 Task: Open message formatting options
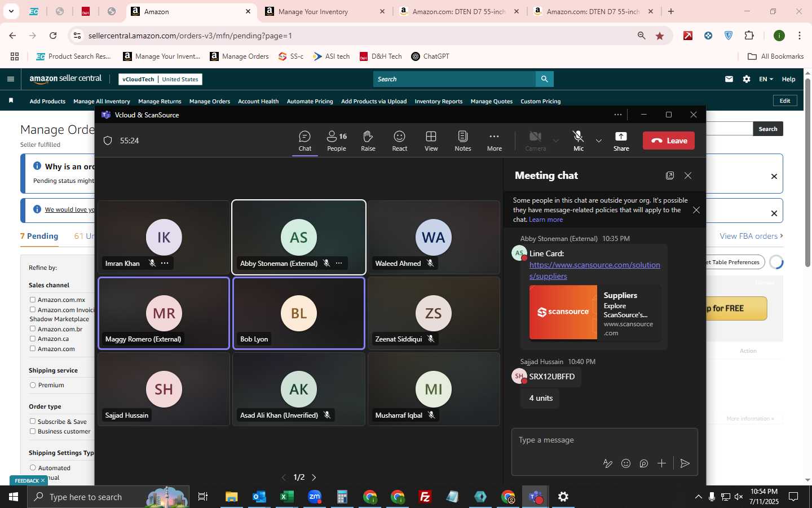pos(608,463)
